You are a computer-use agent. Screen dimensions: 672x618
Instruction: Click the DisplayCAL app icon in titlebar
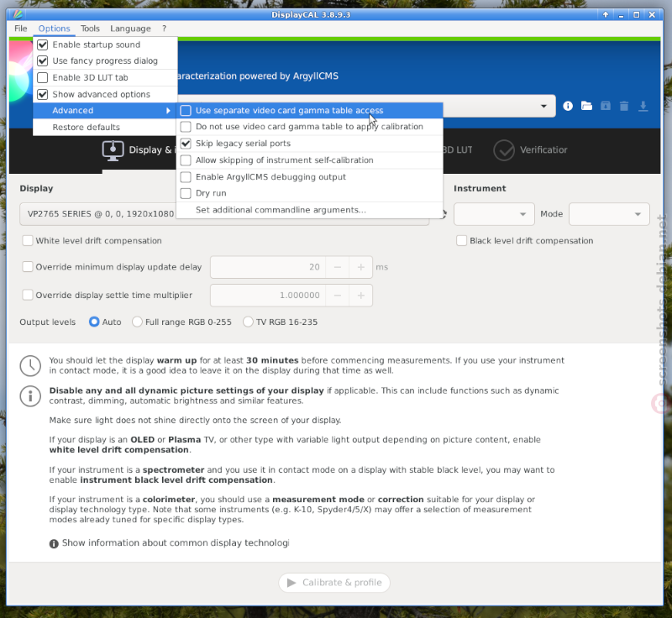tap(18, 14)
